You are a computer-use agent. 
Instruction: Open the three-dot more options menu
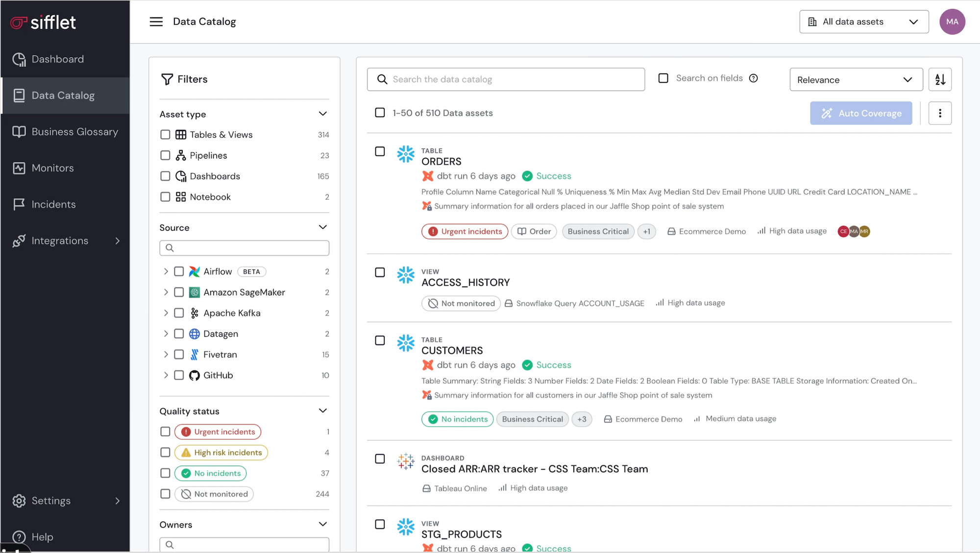tap(940, 113)
